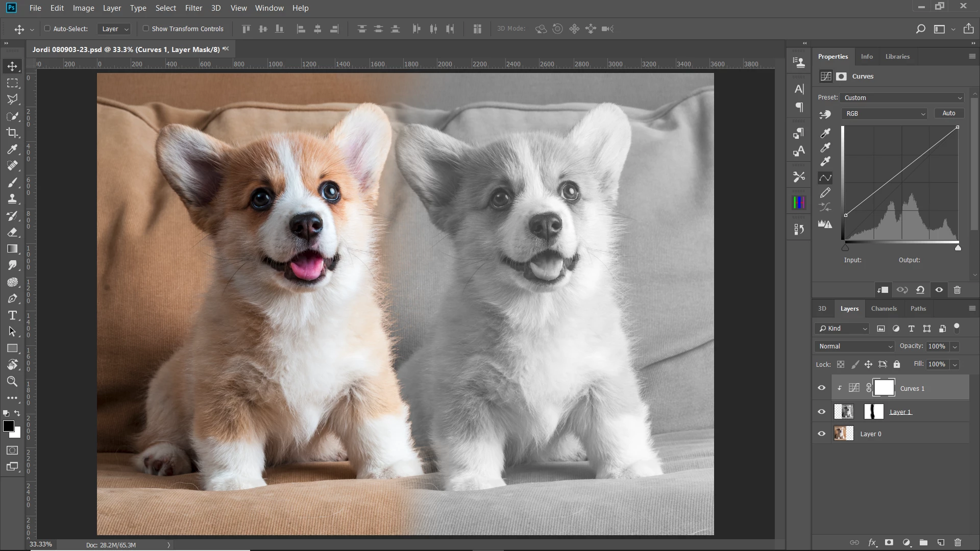980x551 pixels.
Task: Reset curves adjustment to defaults
Action: [920, 290]
